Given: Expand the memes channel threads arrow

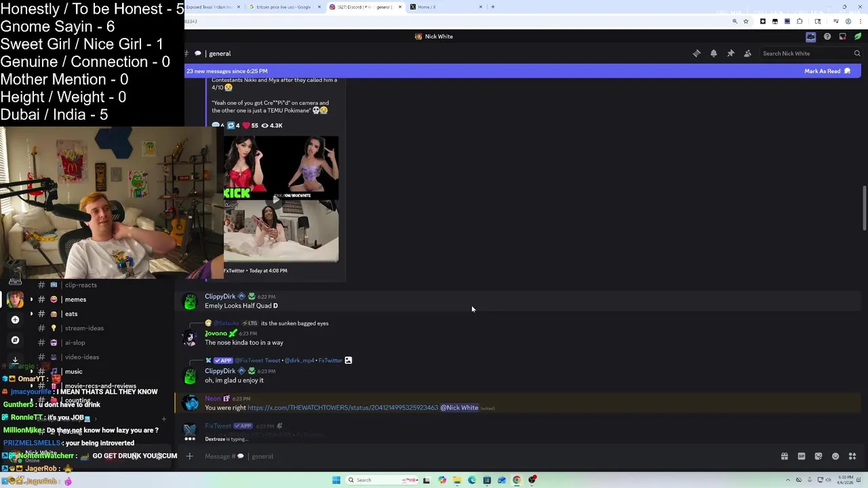Looking at the screenshot, I should tap(31, 300).
